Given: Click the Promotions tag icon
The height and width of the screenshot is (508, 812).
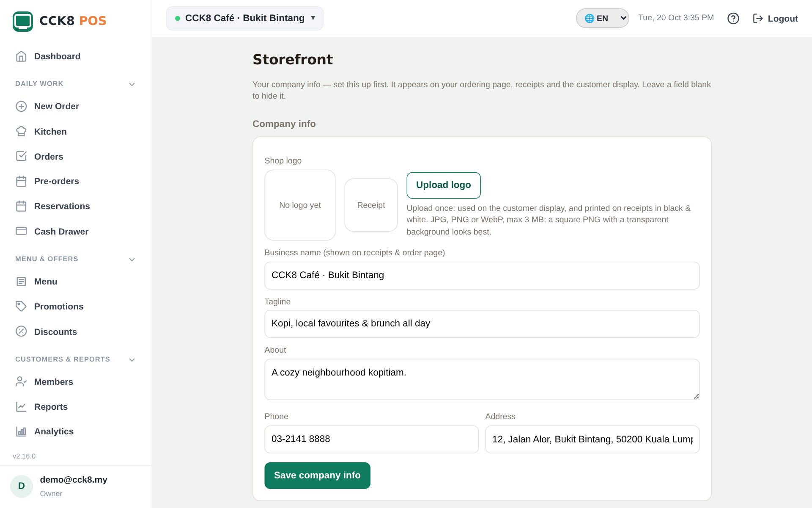Looking at the screenshot, I should pos(21,306).
